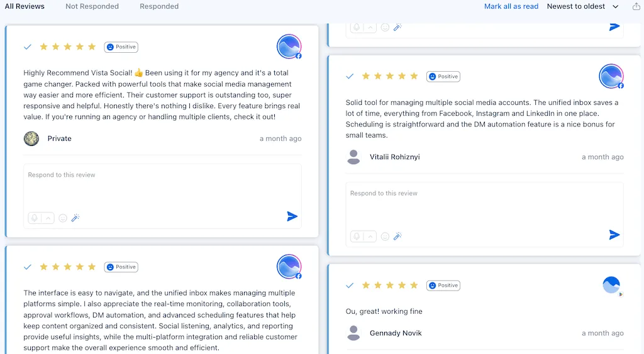Click Positive badge on the interface navigation review

(x=121, y=267)
